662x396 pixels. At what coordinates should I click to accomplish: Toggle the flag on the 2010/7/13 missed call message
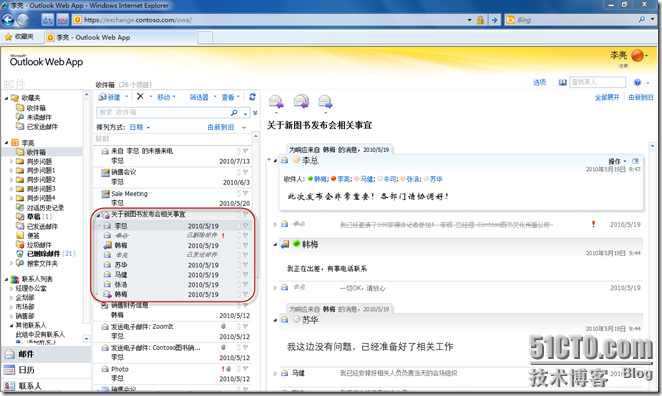click(245, 151)
